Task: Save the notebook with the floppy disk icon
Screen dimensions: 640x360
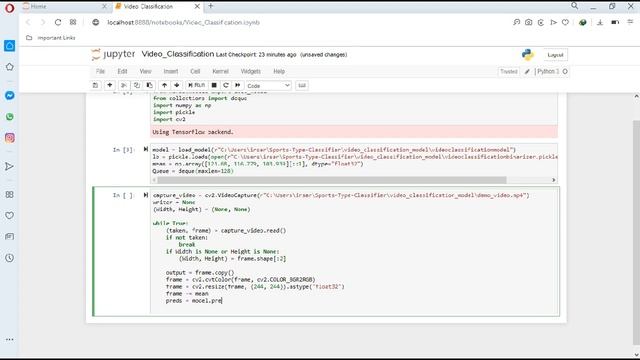Action: pos(95,85)
